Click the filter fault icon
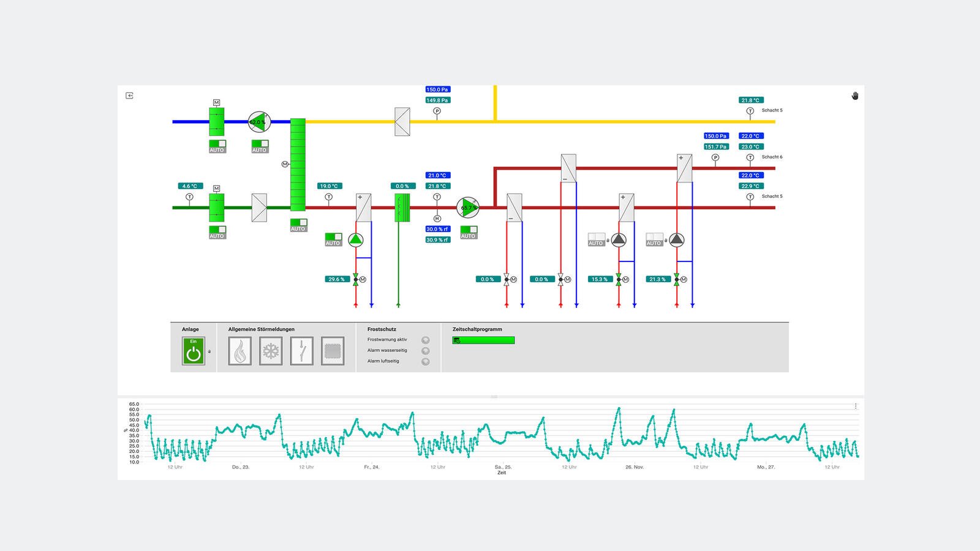 coord(333,351)
